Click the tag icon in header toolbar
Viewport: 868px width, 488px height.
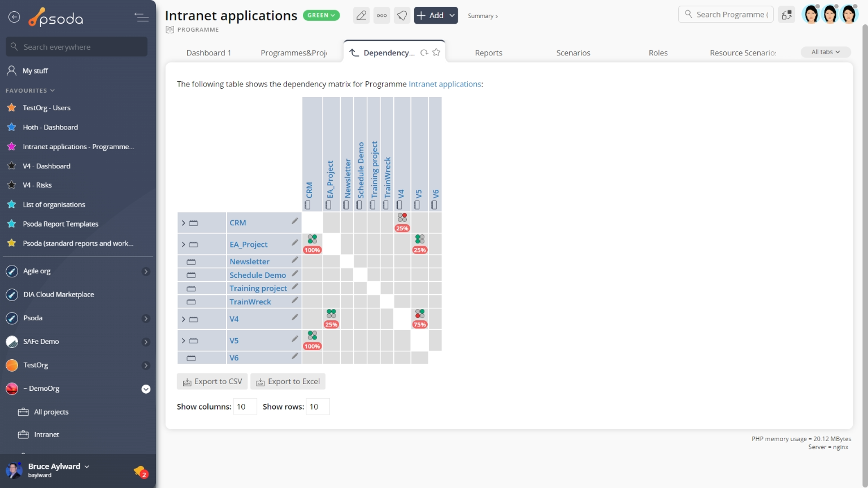tap(402, 15)
